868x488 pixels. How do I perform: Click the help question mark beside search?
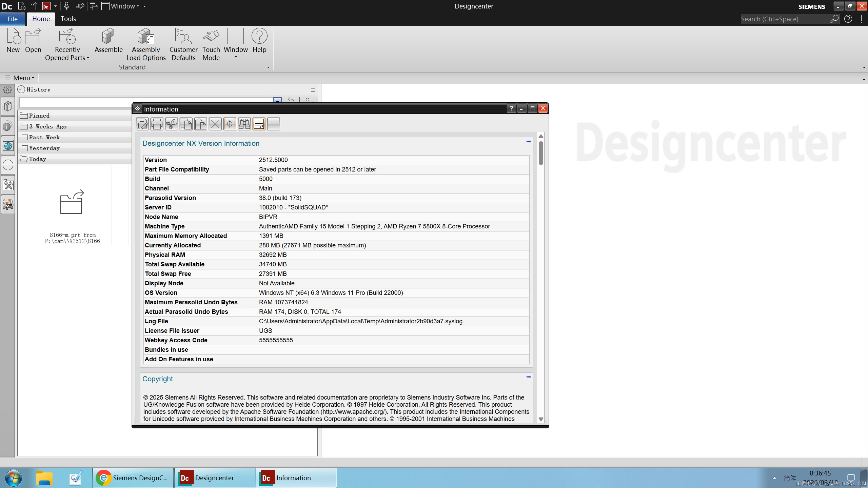(x=848, y=19)
